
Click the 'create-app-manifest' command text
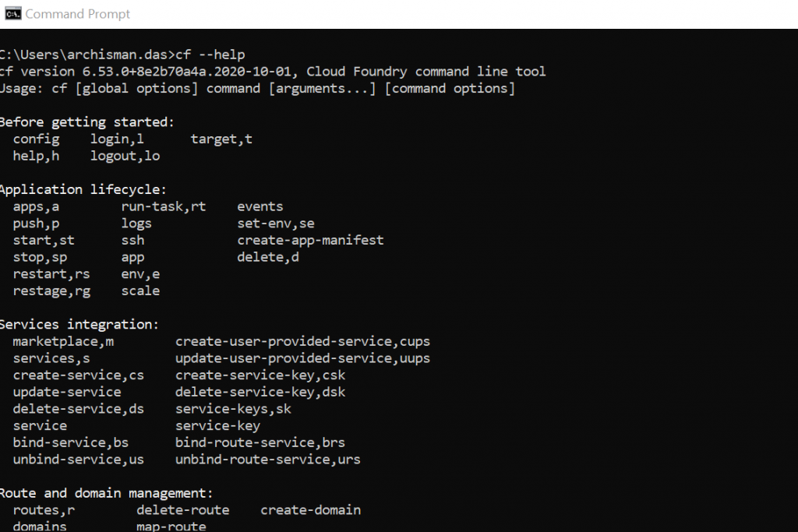[310, 241]
